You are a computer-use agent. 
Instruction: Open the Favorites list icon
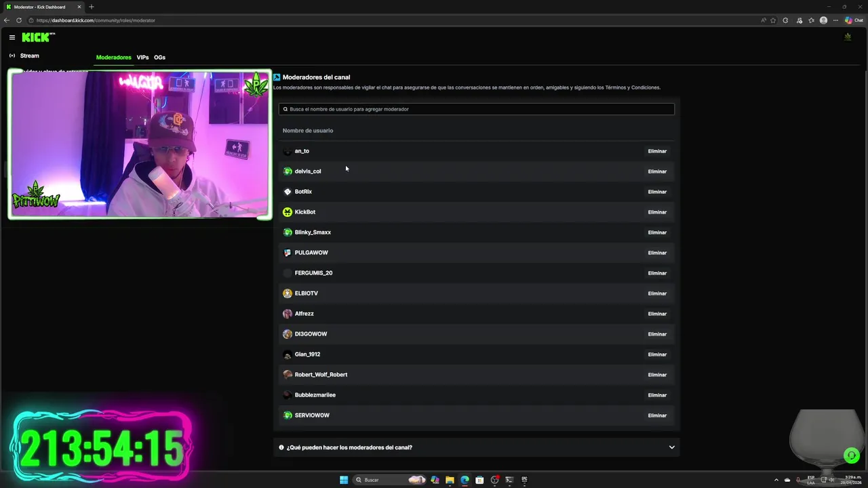click(811, 20)
